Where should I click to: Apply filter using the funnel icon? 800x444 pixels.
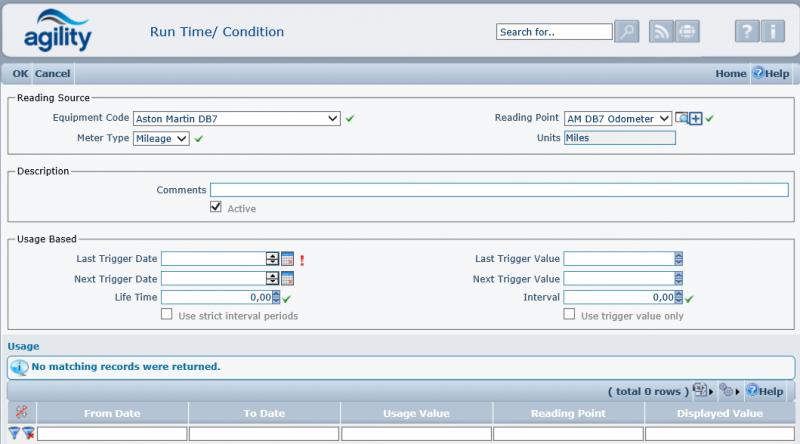(x=14, y=433)
